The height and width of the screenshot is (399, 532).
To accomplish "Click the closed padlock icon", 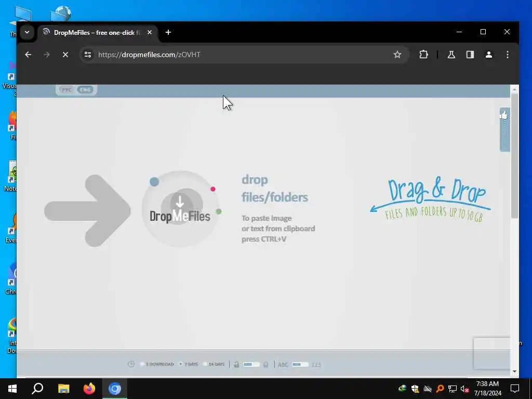I will point(265,364).
